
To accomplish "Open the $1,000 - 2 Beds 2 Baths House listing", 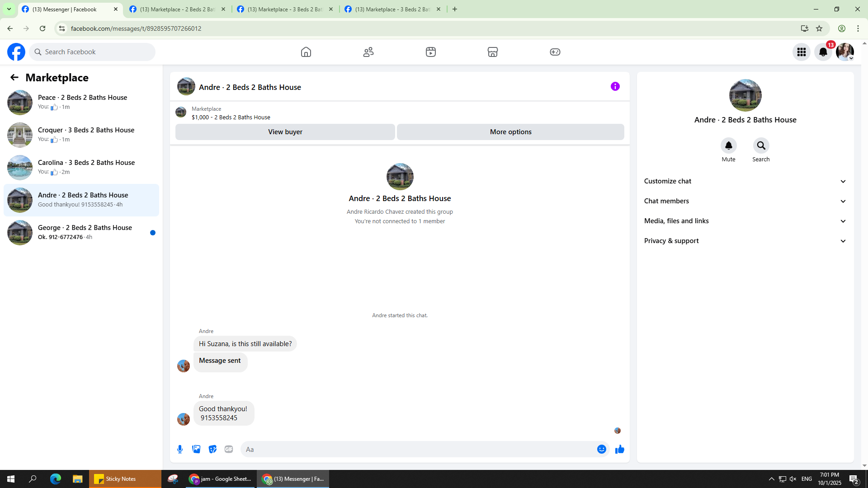I will point(231,117).
